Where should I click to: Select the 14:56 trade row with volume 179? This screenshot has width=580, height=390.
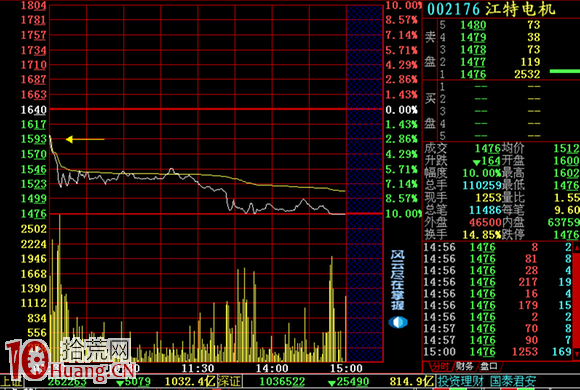(498, 305)
